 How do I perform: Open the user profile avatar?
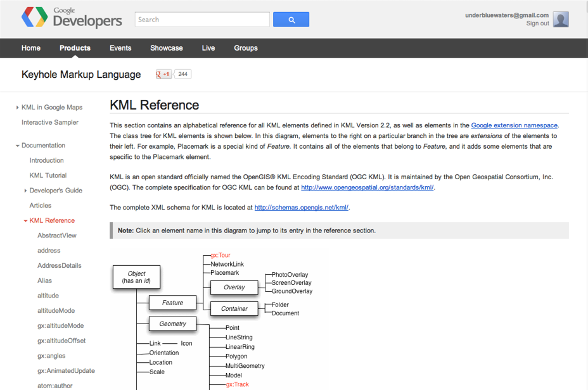pos(561,19)
